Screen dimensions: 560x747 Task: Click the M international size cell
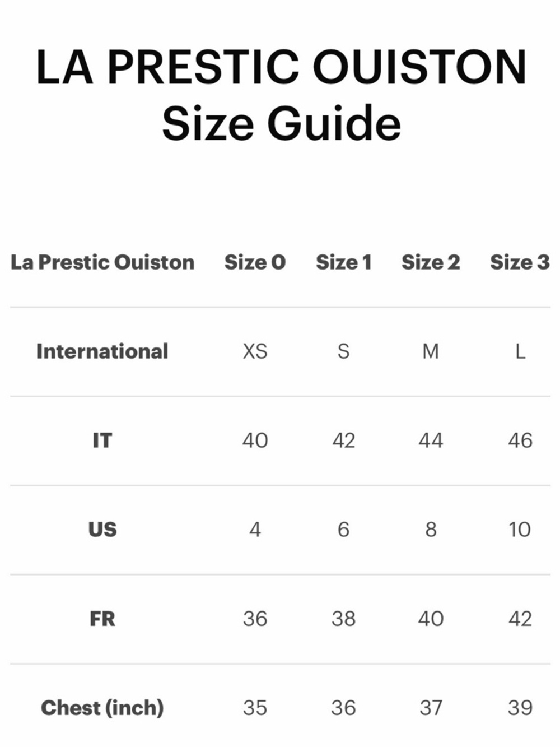tap(431, 351)
